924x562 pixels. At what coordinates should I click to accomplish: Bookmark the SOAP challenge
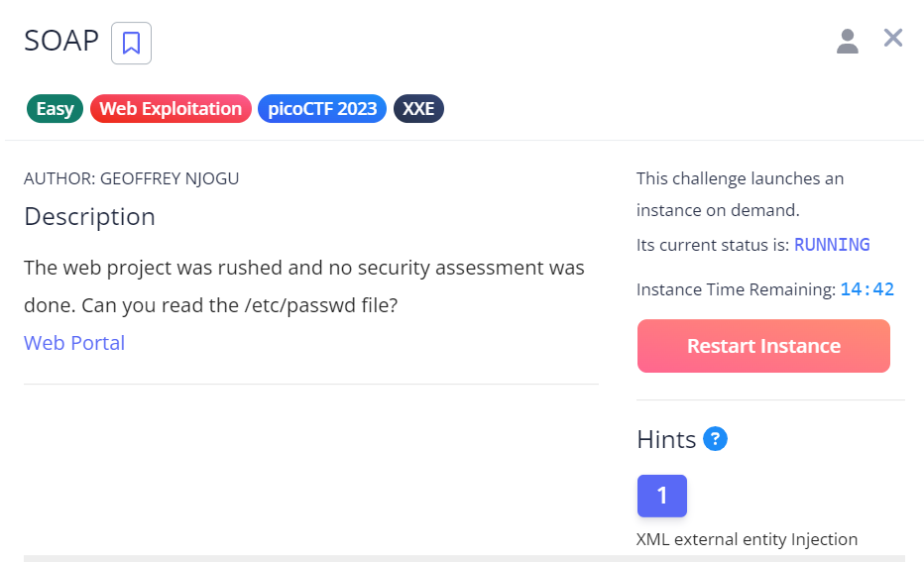pyautogui.click(x=131, y=43)
